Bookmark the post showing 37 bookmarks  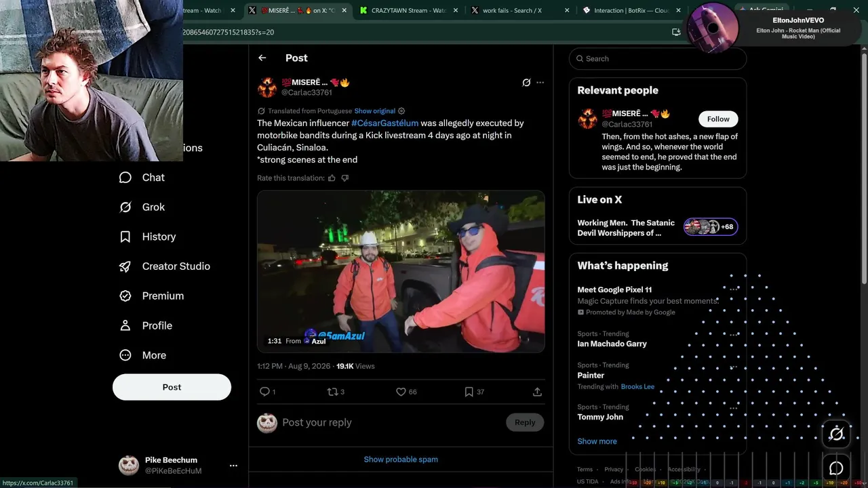point(469,392)
